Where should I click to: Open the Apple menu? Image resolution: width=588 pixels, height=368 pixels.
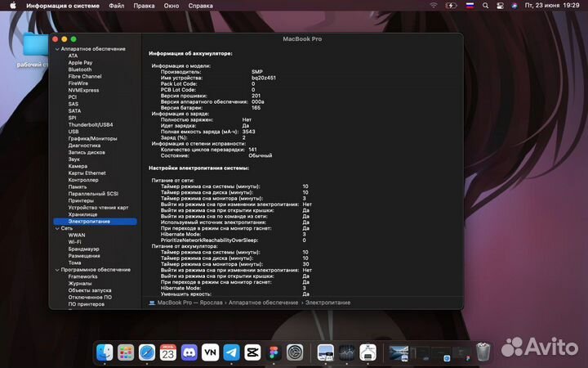13,5
